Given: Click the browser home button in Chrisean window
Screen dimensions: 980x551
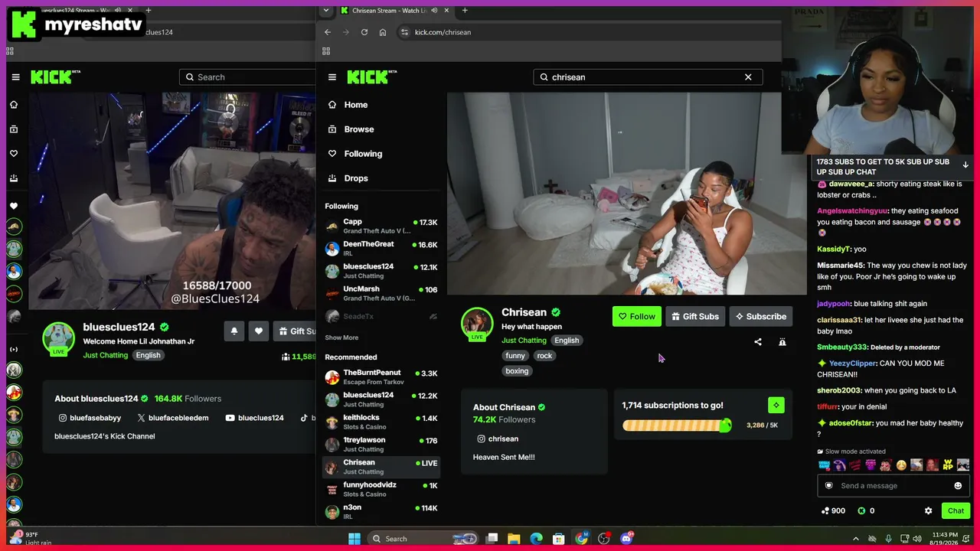Looking at the screenshot, I should pyautogui.click(x=383, y=32).
